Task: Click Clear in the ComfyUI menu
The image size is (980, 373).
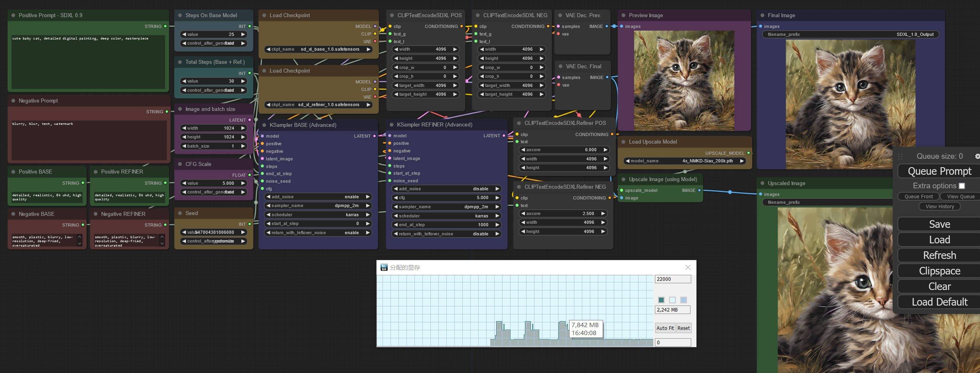Action: [939, 286]
